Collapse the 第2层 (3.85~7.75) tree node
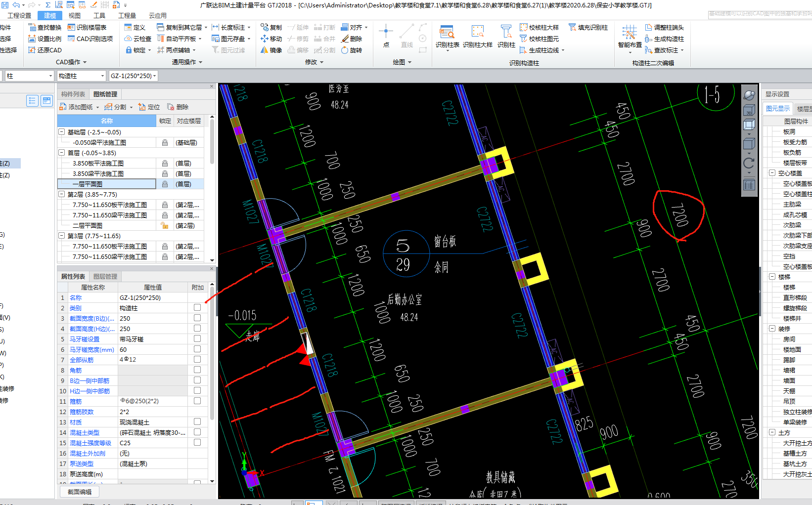The height and width of the screenshot is (505, 812). click(62, 194)
